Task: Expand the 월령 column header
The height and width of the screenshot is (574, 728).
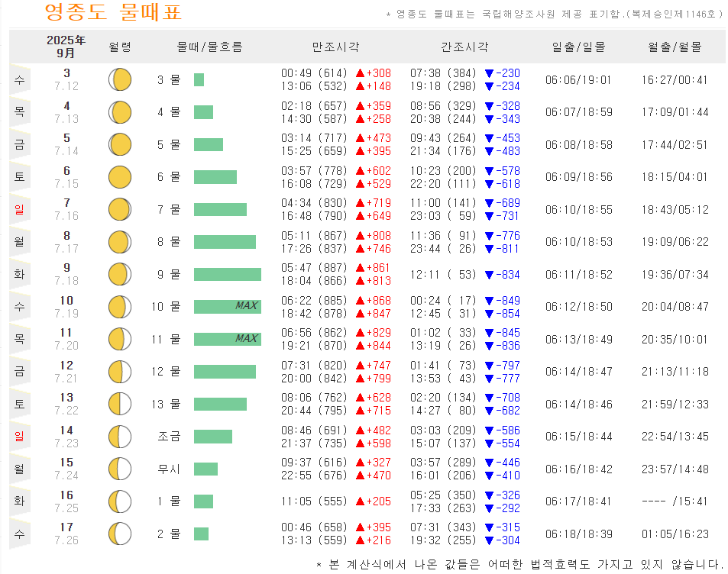Action: click(119, 46)
